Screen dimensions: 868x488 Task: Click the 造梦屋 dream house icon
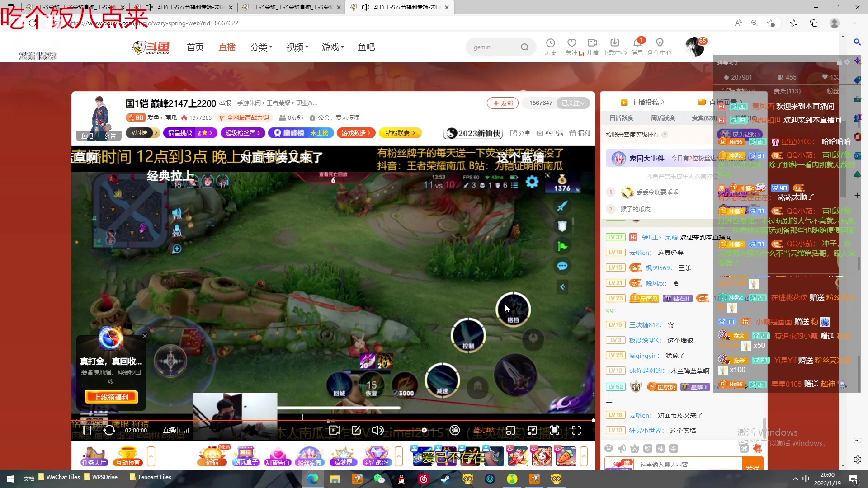pos(344,456)
